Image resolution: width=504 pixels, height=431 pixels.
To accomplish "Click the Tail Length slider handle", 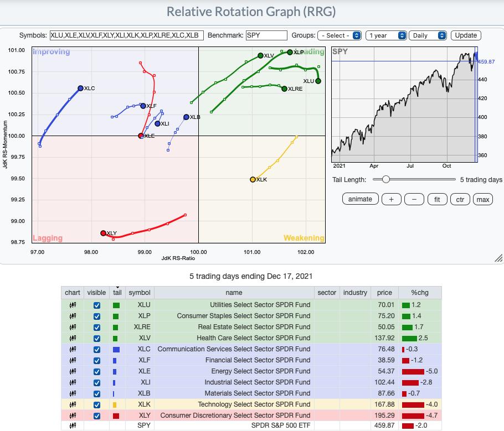I will coord(385,179).
